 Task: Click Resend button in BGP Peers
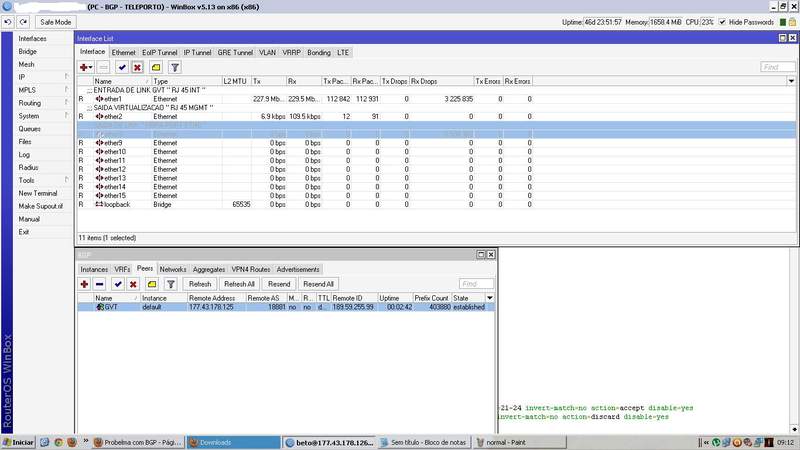coord(279,284)
